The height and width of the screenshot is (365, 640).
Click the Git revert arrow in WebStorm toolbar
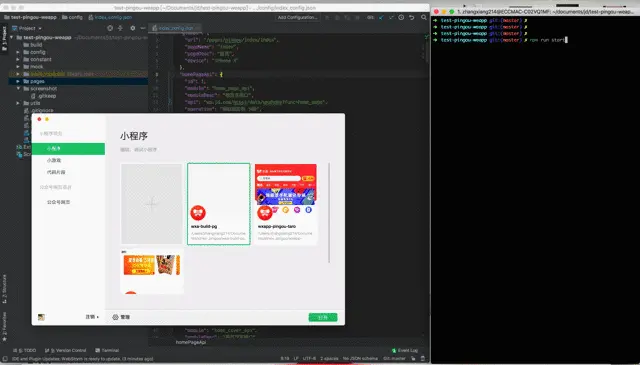coord(412,18)
